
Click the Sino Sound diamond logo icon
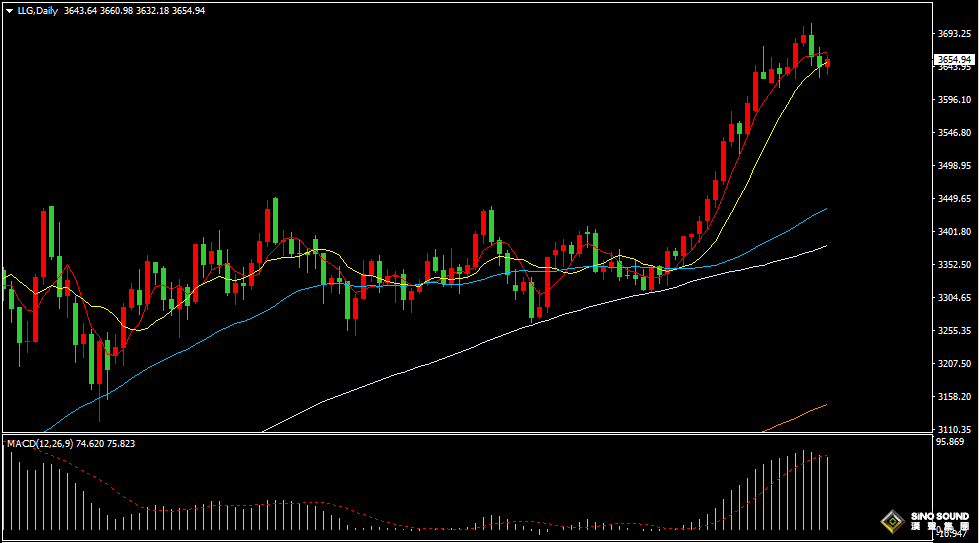pyautogui.click(x=893, y=521)
